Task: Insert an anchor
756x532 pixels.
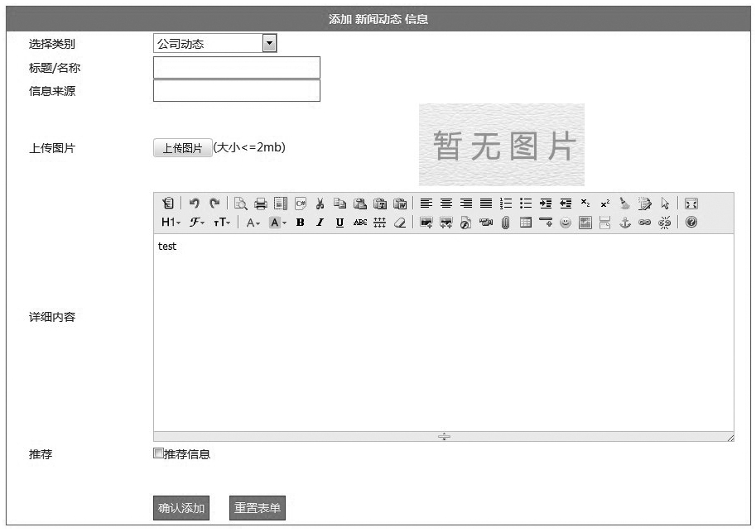Action: click(x=625, y=222)
